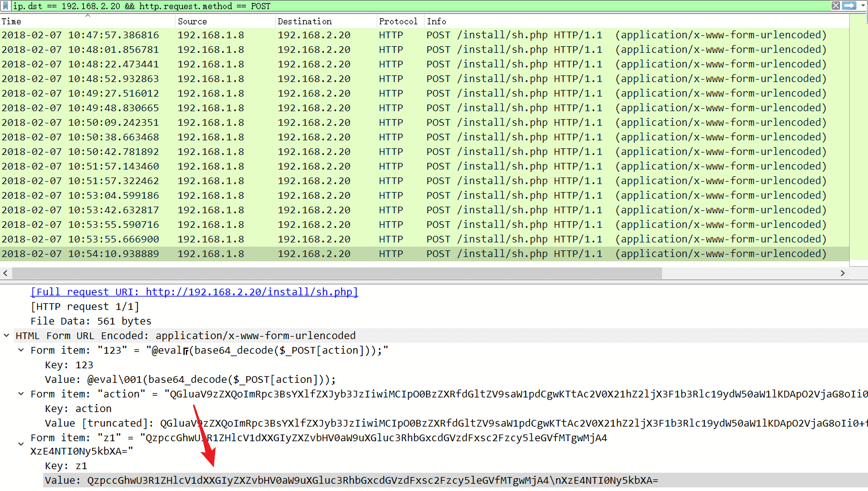Sort by the Protocol column header

pos(400,21)
